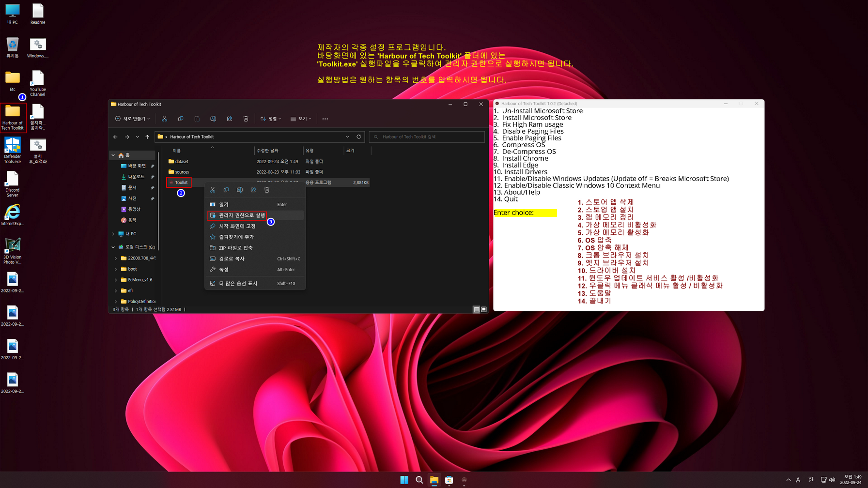Switch to details view icon in status bar
The height and width of the screenshot is (488, 868).
[477, 309]
